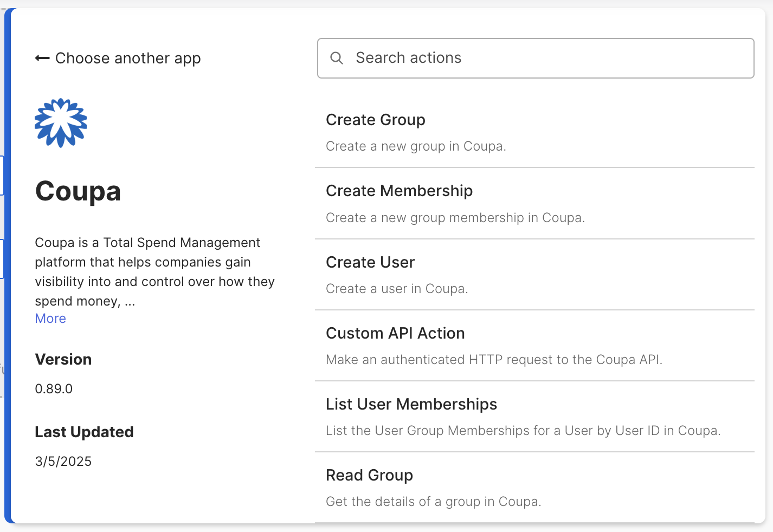Viewport: 773px width, 532px height.
Task: Select the List User Memberships action
Action: 411,404
